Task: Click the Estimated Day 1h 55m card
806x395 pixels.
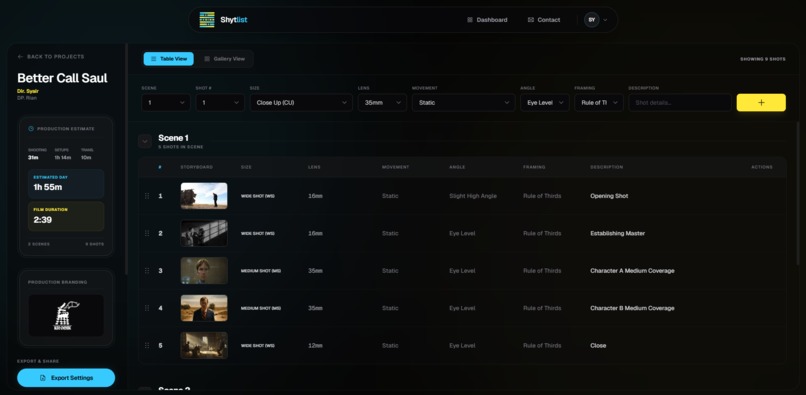Action: [66, 184]
